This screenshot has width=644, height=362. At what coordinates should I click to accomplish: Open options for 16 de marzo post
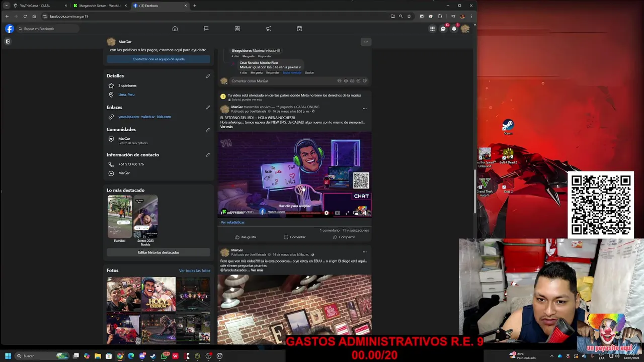pyautogui.click(x=365, y=109)
